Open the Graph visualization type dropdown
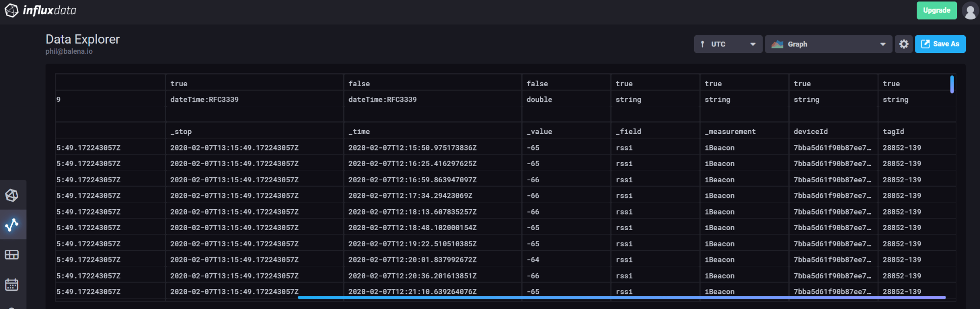Screen dimensions: 980x309 [828, 44]
